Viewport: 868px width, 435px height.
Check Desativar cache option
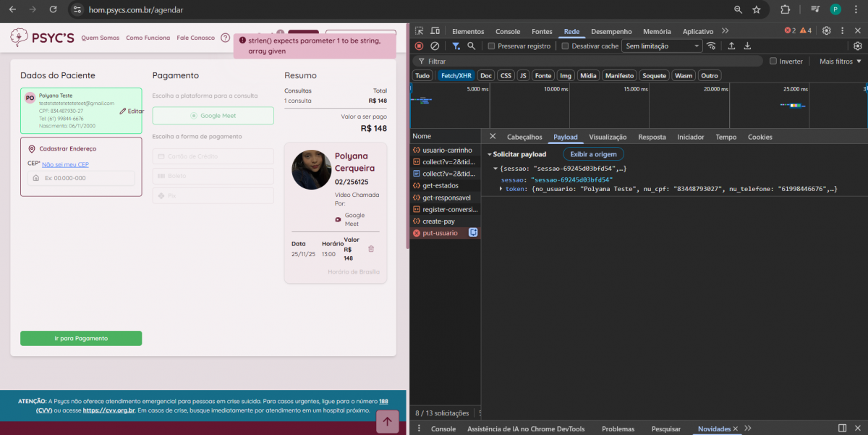566,46
